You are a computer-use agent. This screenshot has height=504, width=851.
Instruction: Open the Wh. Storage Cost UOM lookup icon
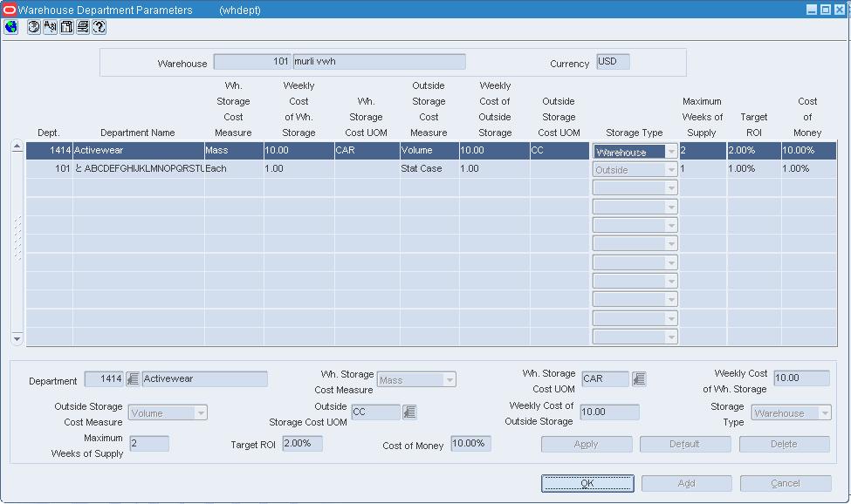click(x=639, y=378)
